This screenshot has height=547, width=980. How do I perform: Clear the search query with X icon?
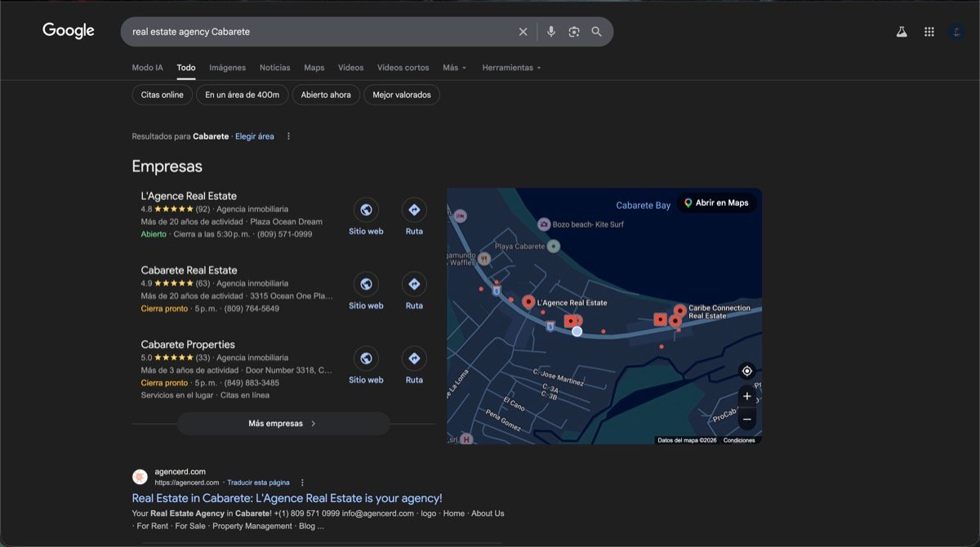[x=523, y=32]
